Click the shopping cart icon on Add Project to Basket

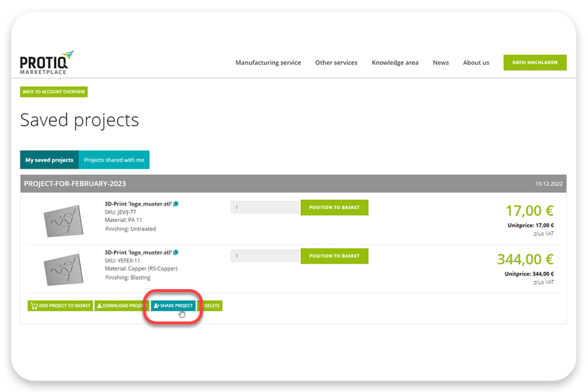[x=34, y=306]
